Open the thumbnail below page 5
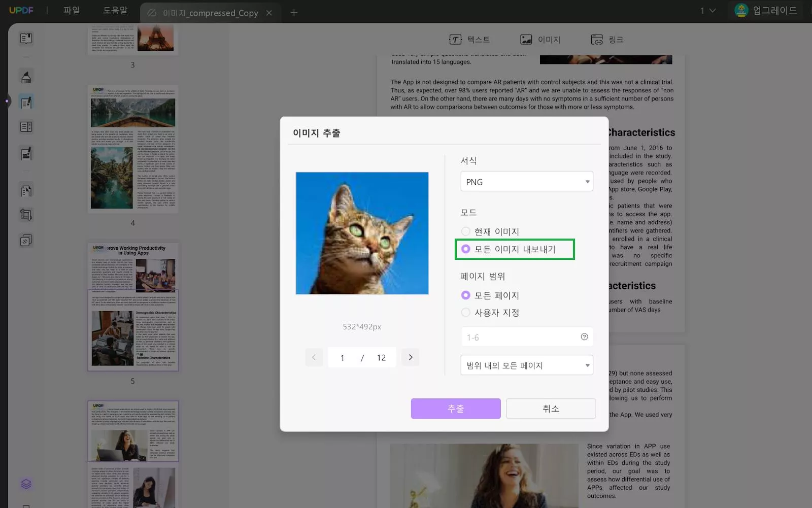This screenshot has height=508, width=812. tap(133, 454)
